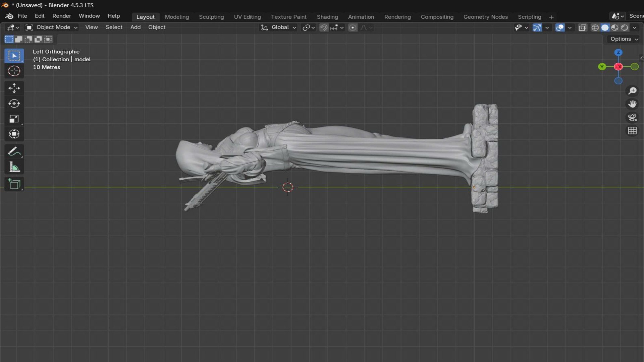Expand gizmo settings dropdown arrow

[547, 27]
